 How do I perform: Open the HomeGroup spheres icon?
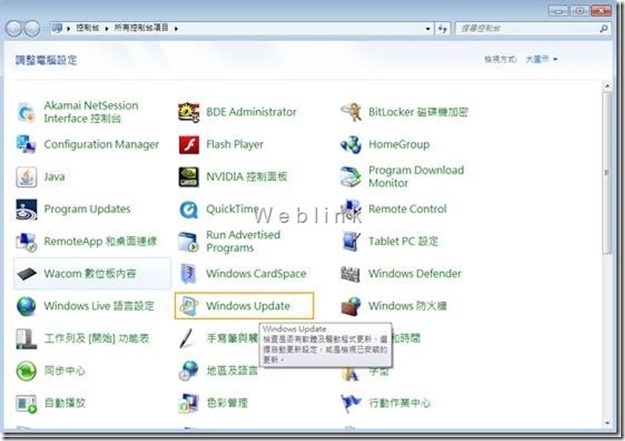point(351,144)
